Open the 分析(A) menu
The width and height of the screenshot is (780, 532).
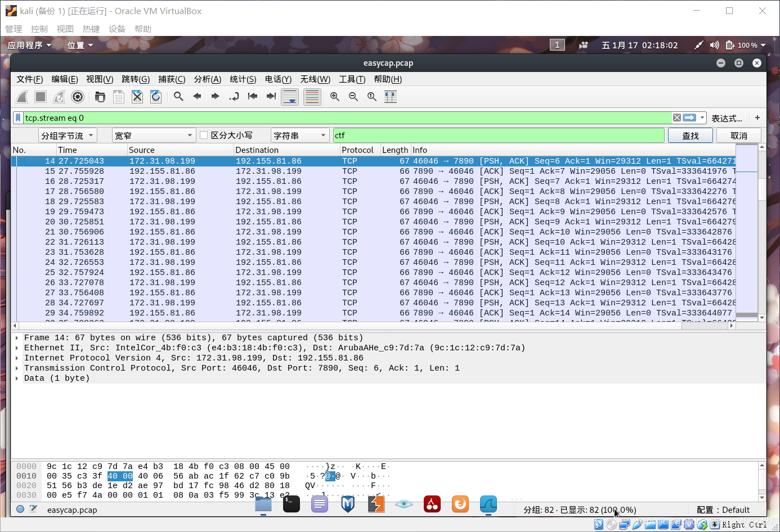208,79
